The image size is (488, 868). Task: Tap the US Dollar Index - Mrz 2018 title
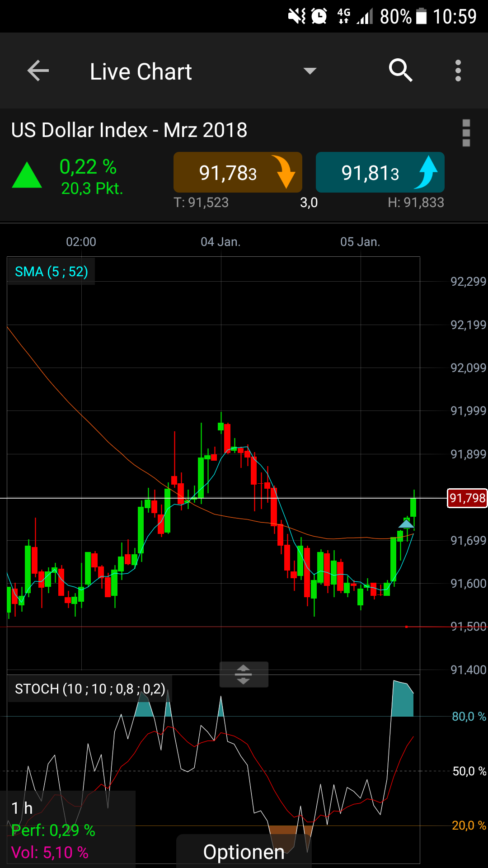(x=129, y=130)
